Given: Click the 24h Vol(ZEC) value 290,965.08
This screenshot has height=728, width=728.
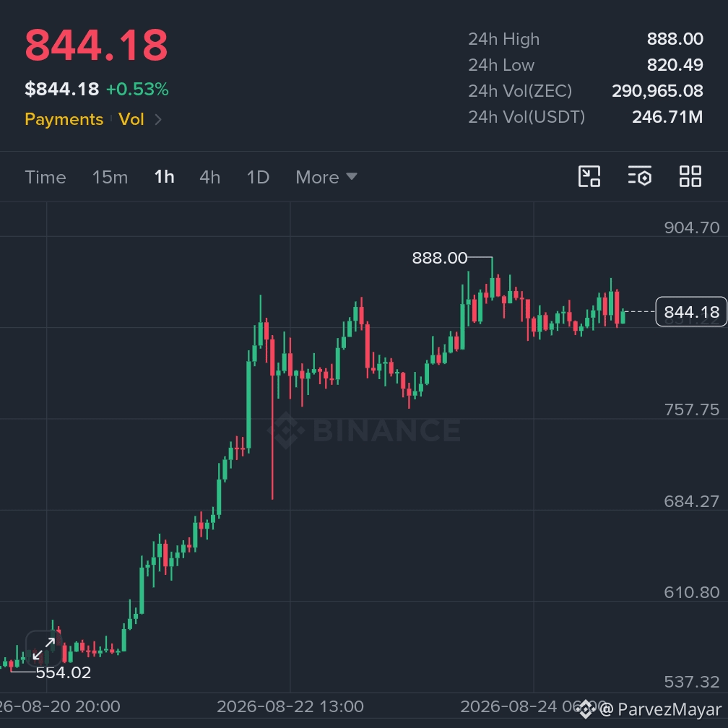Looking at the screenshot, I should [x=657, y=90].
